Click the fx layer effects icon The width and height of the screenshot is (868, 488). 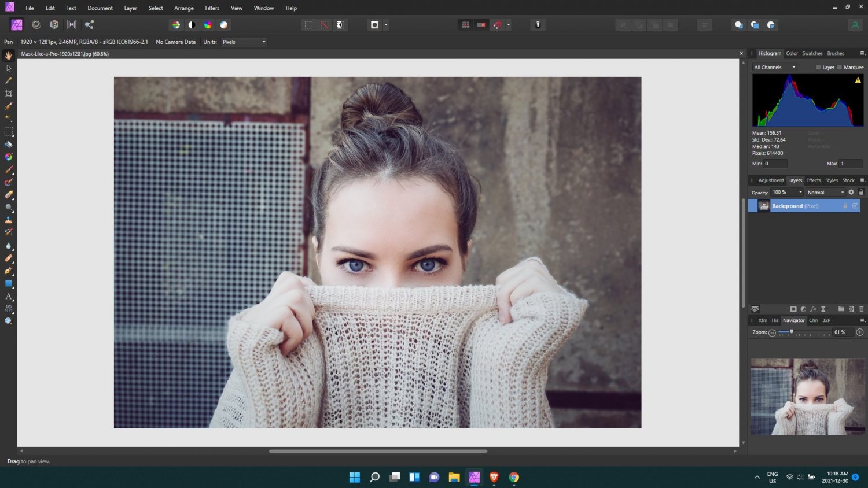(813, 309)
